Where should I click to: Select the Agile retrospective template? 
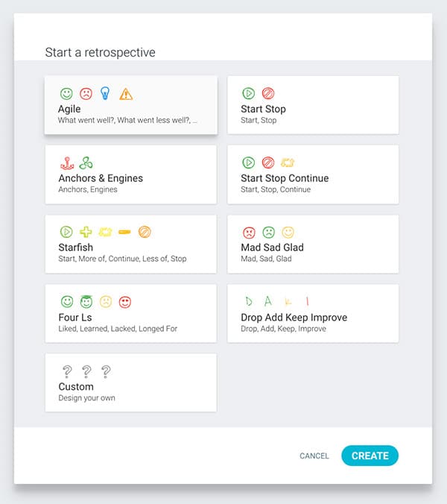130,105
